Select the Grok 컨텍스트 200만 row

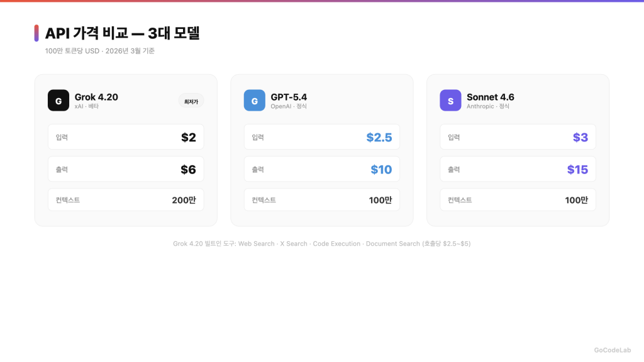126,200
